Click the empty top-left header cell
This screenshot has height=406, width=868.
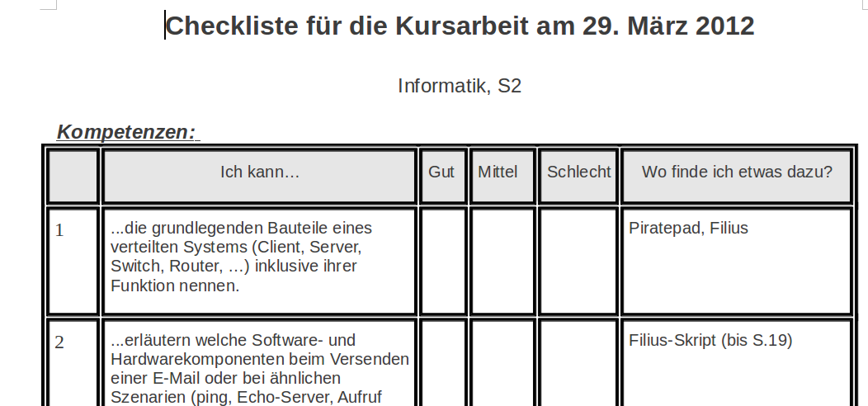point(73,175)
